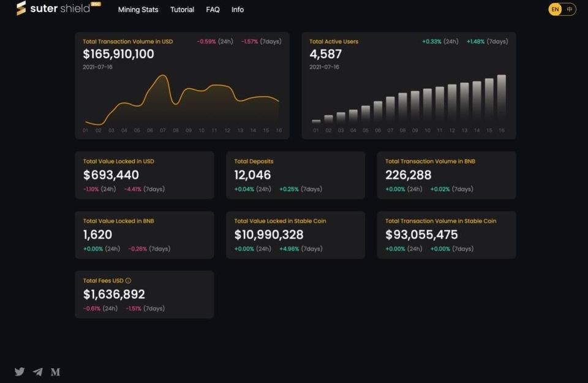
Task: Switch language to EN
Action: [x=555, y=9]
